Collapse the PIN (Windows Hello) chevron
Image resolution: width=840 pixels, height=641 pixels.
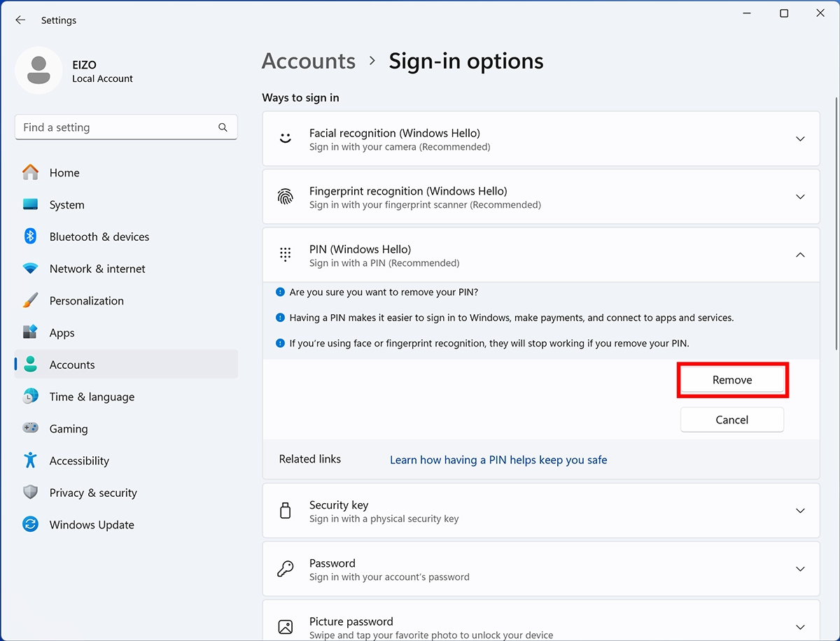pos(800,255)
